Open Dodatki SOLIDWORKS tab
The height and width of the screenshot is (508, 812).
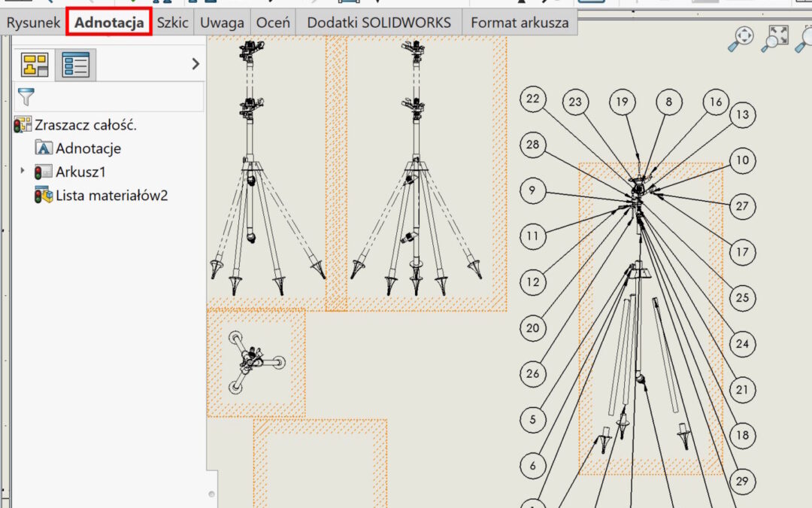[379, 23]
